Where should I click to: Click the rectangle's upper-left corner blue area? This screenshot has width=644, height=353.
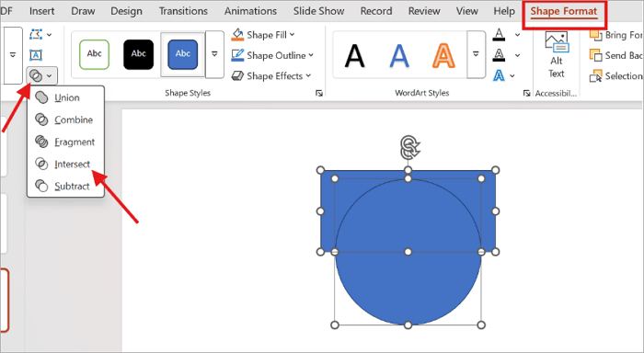328,177
